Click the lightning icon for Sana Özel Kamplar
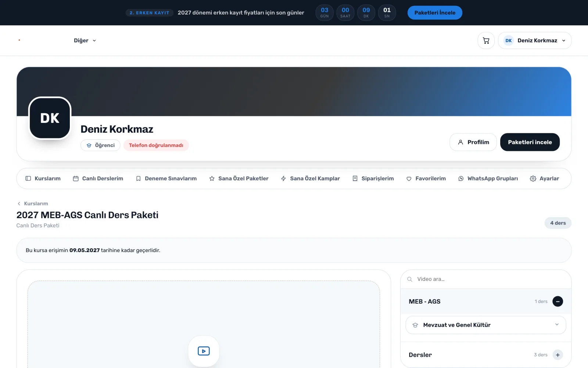The height and width of the screenshot is (368, 588). pyautogui.click(x=283, y=178)
